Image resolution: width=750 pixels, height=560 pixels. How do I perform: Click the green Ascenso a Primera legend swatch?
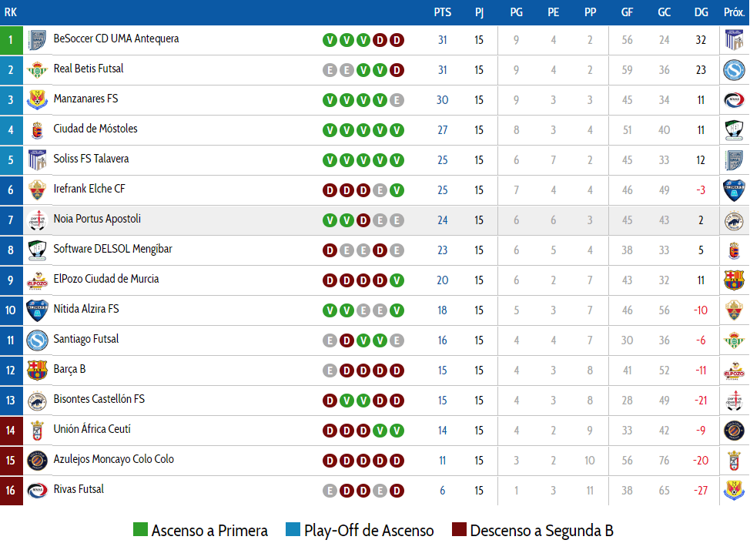[x=140, y=530]
